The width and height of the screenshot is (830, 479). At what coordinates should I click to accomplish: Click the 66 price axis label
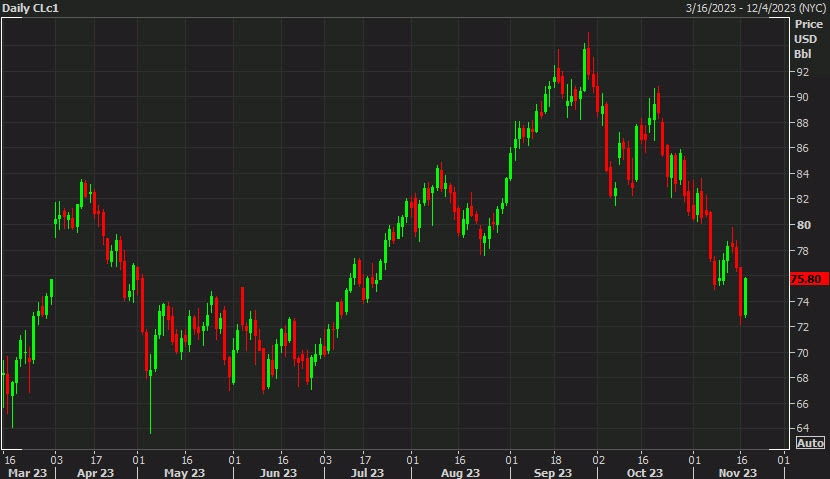[x=802, y=404]
